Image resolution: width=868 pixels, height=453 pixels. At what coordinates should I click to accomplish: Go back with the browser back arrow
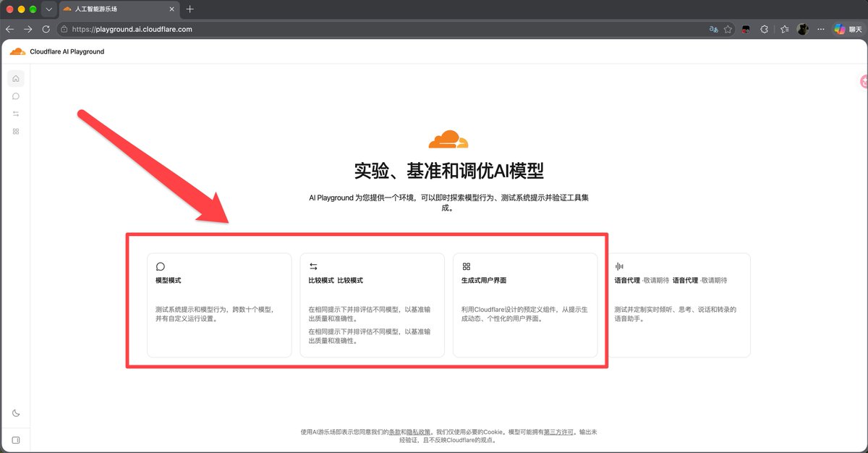pyautogui.click(x=10, y=30)
